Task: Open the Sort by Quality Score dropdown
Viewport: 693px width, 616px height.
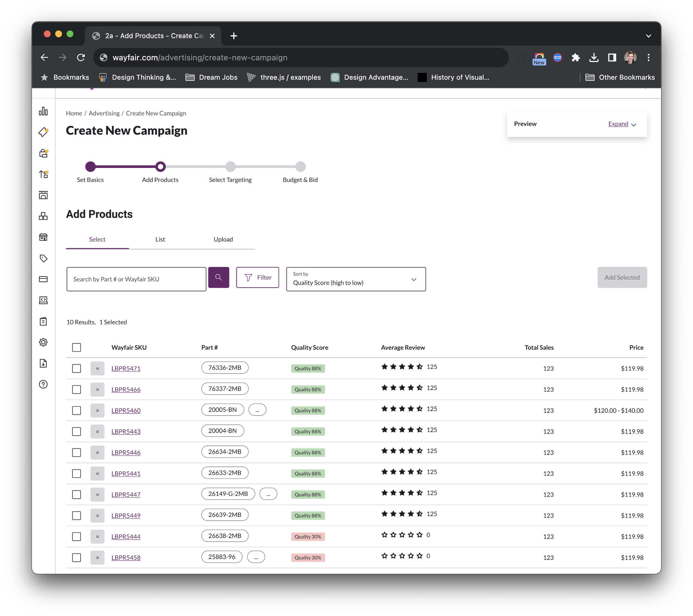Action: (356, 279)
